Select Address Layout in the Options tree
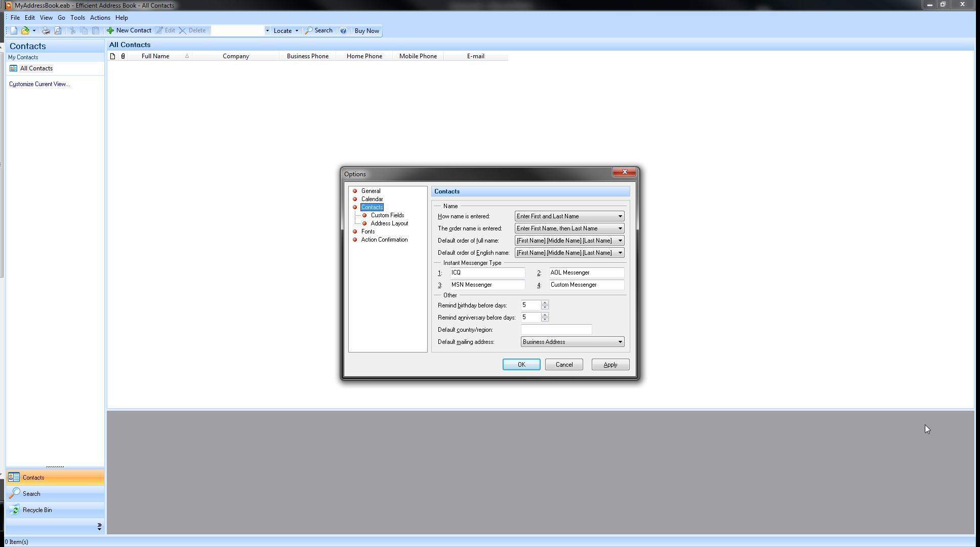This screenshot has width=980, height=547. pos(389,223)
